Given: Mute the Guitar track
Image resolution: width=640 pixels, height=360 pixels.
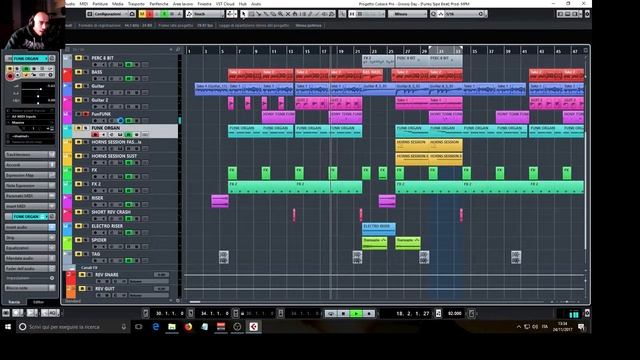Looking at the screenshot, I should click(78, 86).
